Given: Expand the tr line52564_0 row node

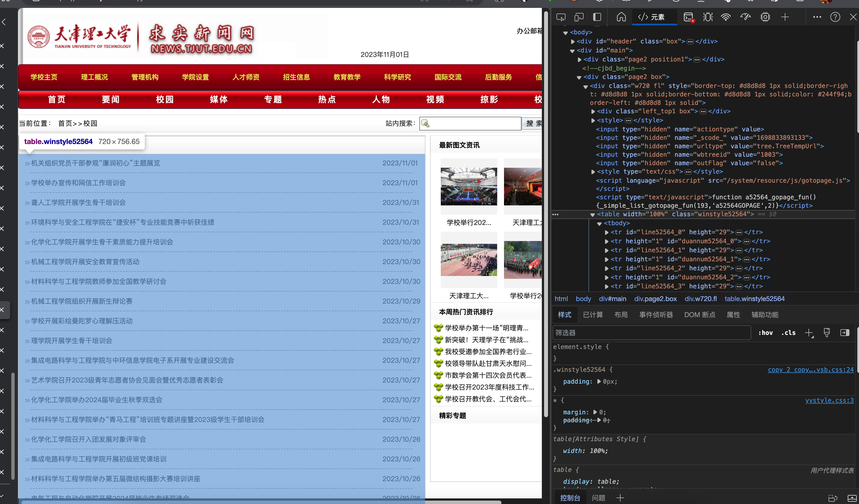Looking at the screenshot, I should click(606, 232).
